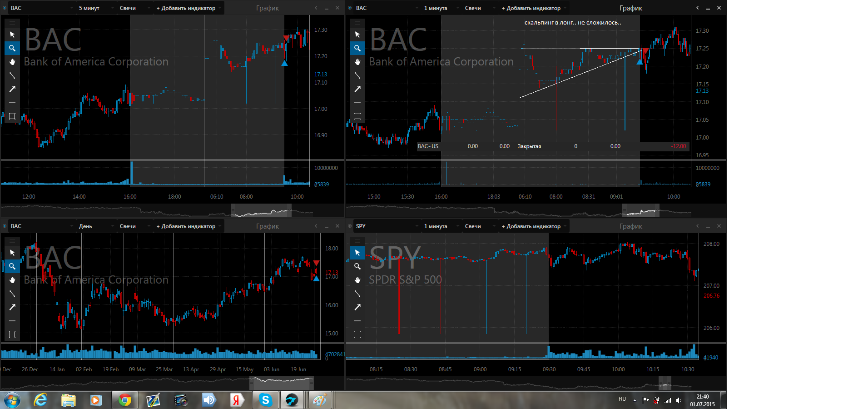This screenshot has height=414, width=868.
Task: Select the hand pan tool in BAC 1-minute chart
Action: click(357, 62)
